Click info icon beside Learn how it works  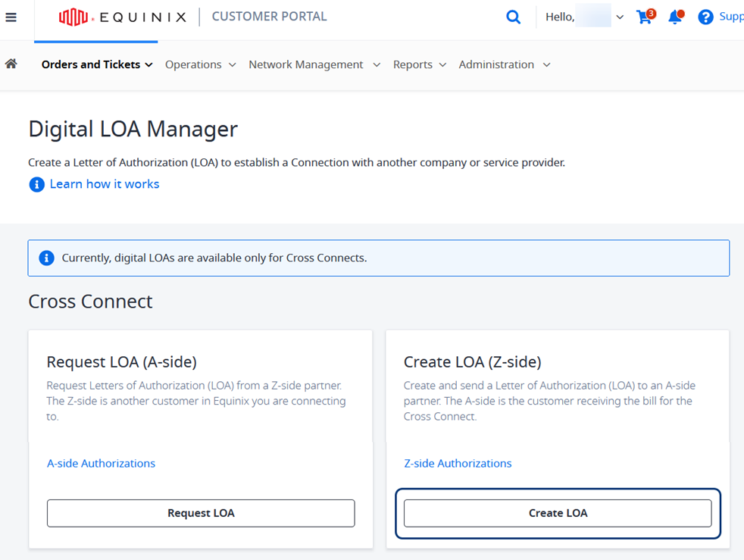[36, 184]
